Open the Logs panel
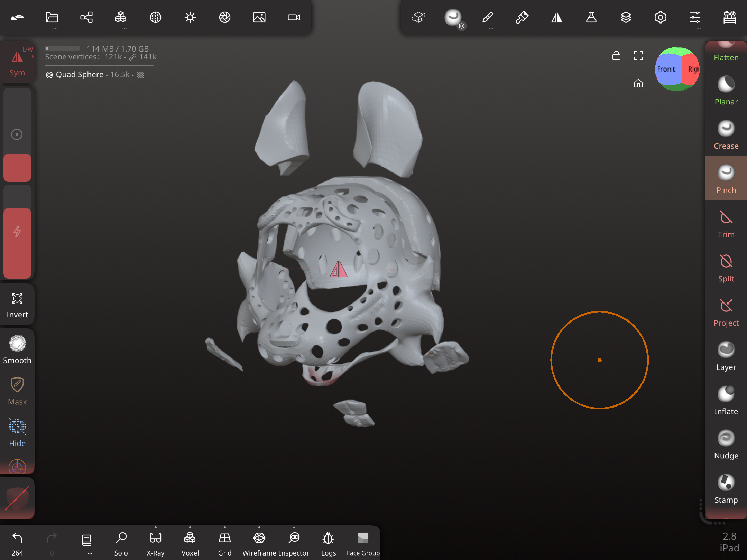This screenshot has height=560, width=747. point(329,543)
